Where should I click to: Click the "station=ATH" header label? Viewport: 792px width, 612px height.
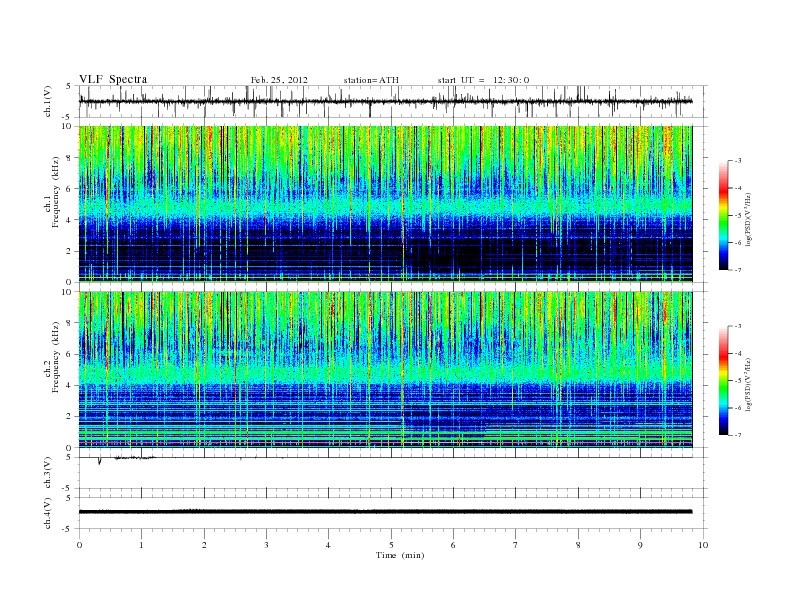point(371,80)
